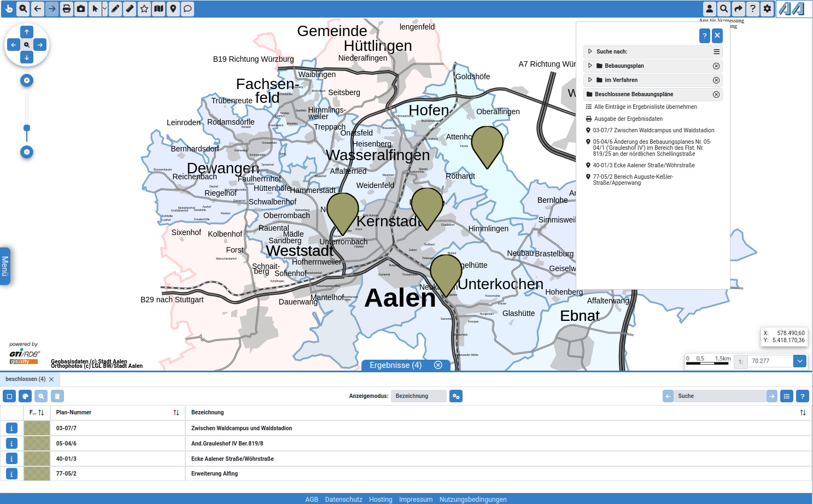Click the zoom level slider handle
Image resolution: width=813 pixels, height=504 pixels.
[27, 128]
